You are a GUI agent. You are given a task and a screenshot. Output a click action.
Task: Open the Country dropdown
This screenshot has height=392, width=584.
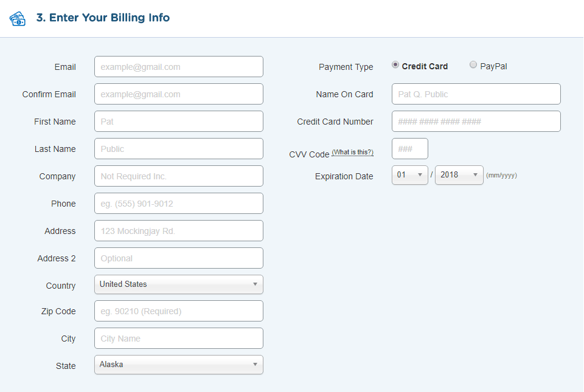[178, 284]
